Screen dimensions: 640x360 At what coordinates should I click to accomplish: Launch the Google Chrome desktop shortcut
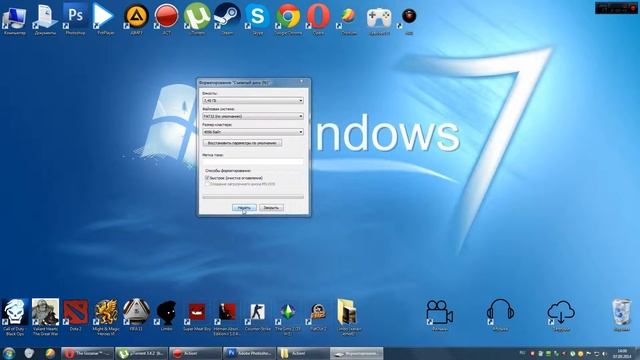[288, 19]
